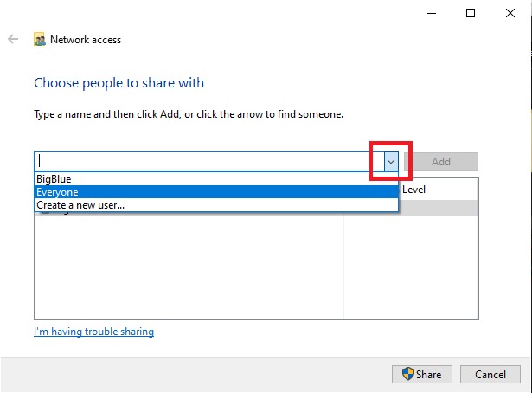Click the Network access window icon

click(x=40, y=40)
